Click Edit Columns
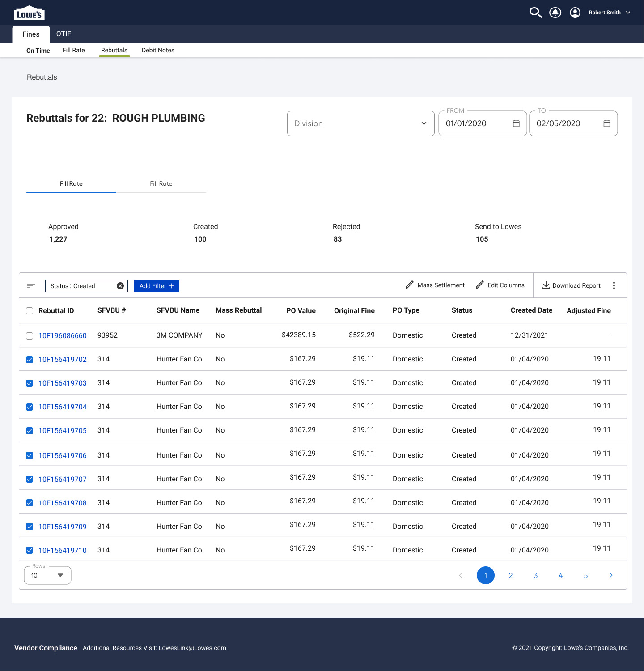This screenshot has height=671, width=644. (x=500, y=285)
